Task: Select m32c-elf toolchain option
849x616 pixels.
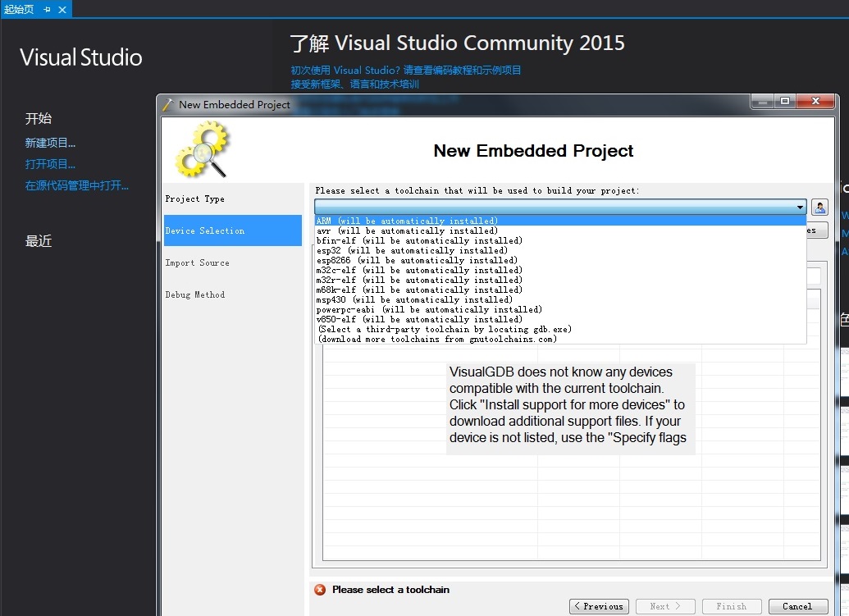Action: (x=560, y=270)
